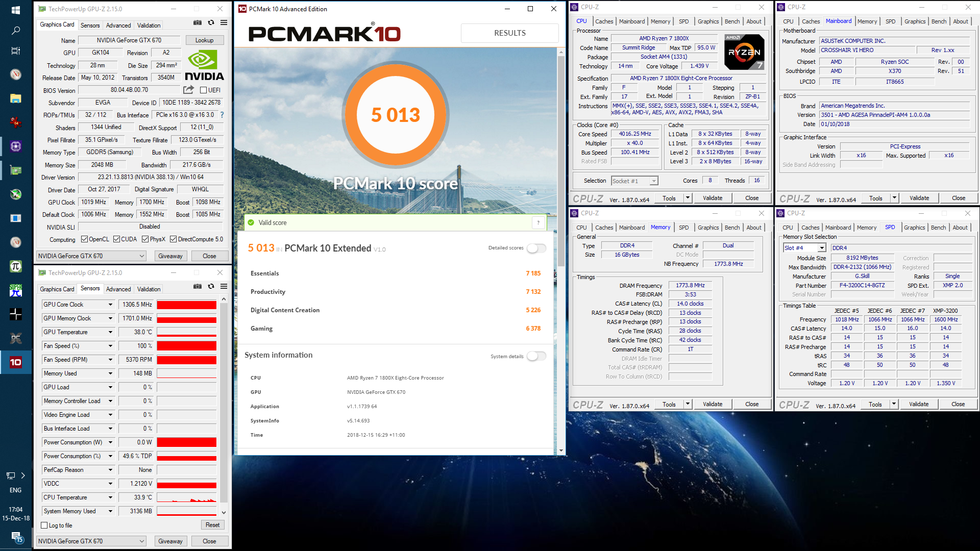This screenshot has height=551, width=980.
Task: Click the PCMark 10 taskbar icon
Action: point(15,362)
